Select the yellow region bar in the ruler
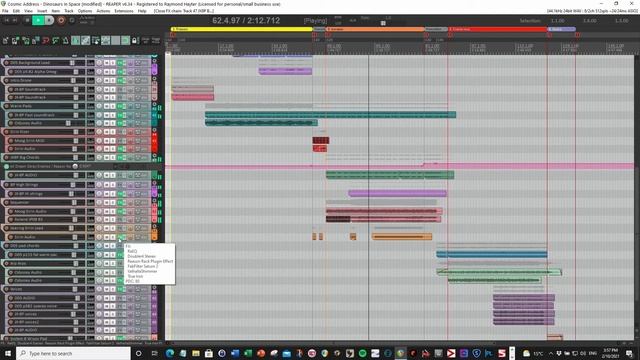The height and width of the screenshot is (360, 640). [x=242, y=29]
